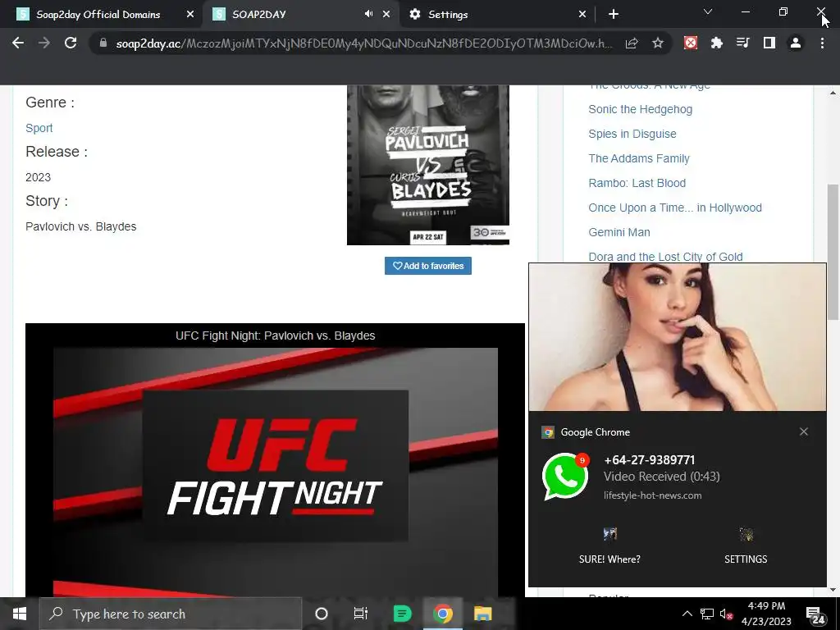Image resolution: width=840 pixels, height=630 pixels.
Task: Close the Google Chrome notification popup
Action: click(x=804, y=431)
